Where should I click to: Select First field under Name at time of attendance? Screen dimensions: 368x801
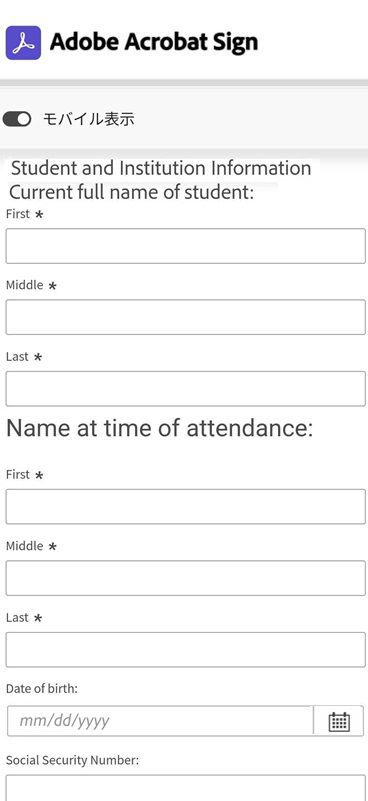coord(186,506)
